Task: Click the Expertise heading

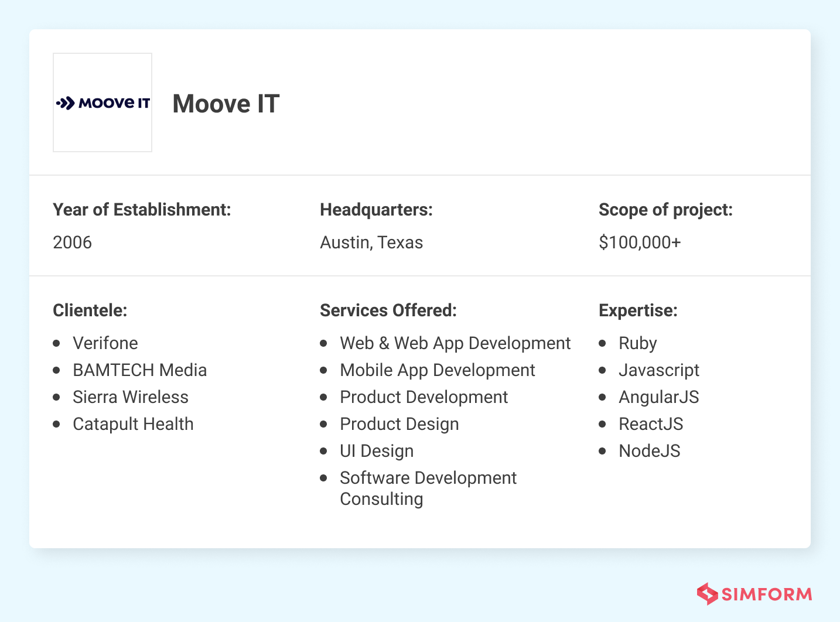Action: point(638,310)
